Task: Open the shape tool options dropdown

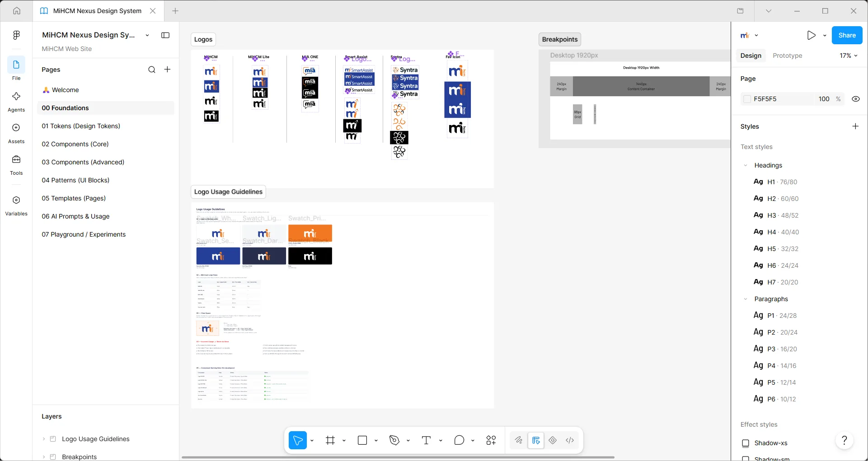Action: point(376,441)
